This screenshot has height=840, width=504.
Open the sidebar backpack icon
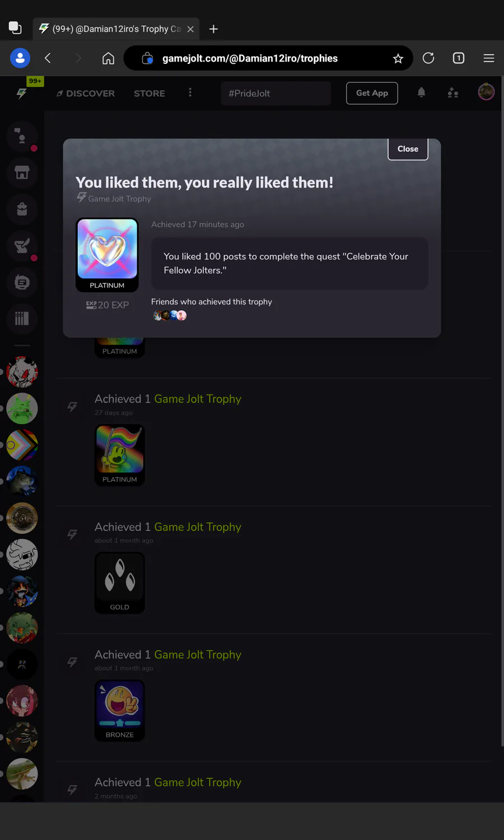[x=22, y=209]
